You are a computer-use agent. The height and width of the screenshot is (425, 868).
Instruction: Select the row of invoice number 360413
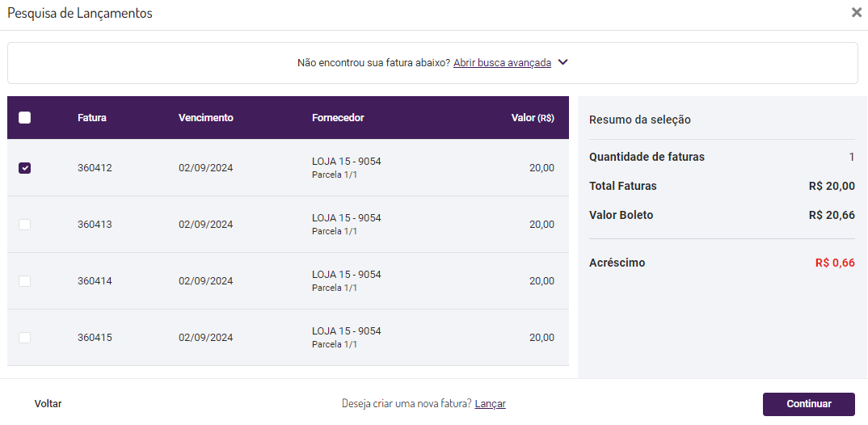point(95,225)
